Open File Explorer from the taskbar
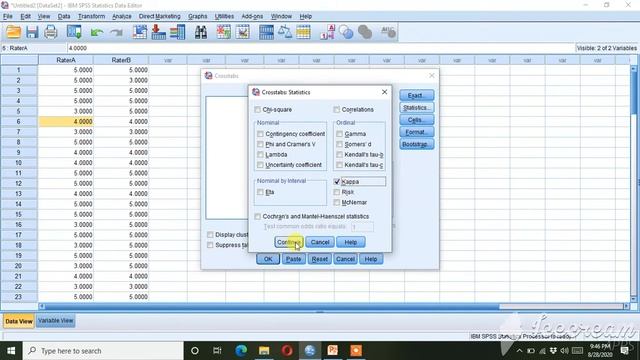This screenshot has height=360, width=640. 264,351
